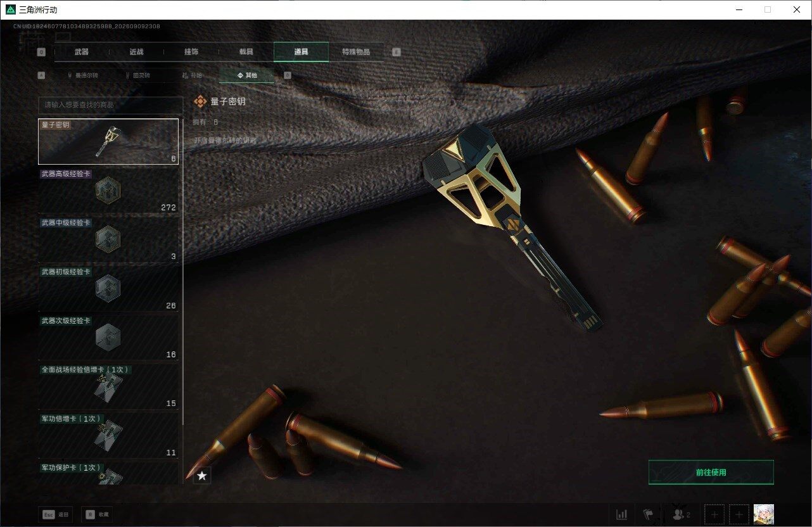Click the Q previous-category key icon
Screen dimensions: 812x527
pyautogui.click(x=41, y=53)
